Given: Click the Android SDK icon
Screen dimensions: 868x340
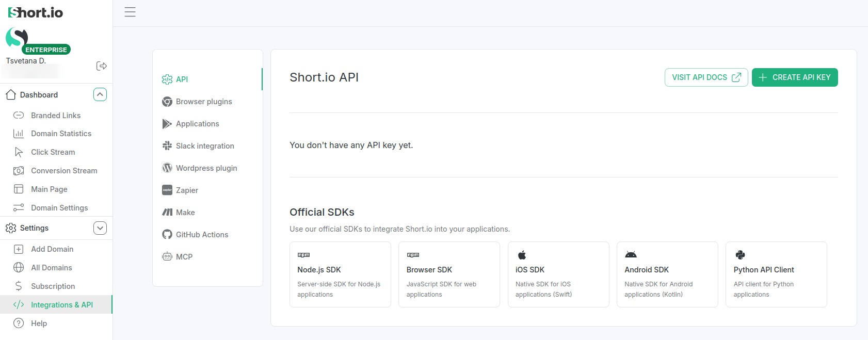Looking at the screenshot, I should (631, 255).
